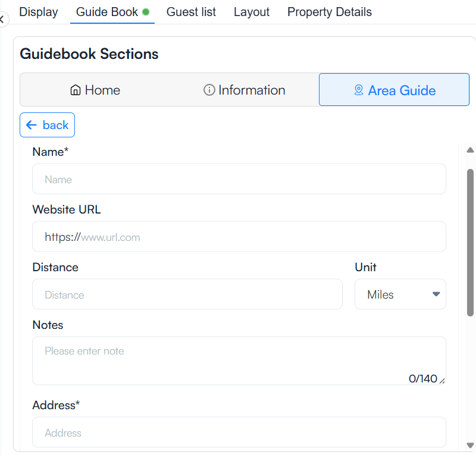This screenshot has height=455, width=476.
Task: Click the Name* label
Action: [51, 152]
